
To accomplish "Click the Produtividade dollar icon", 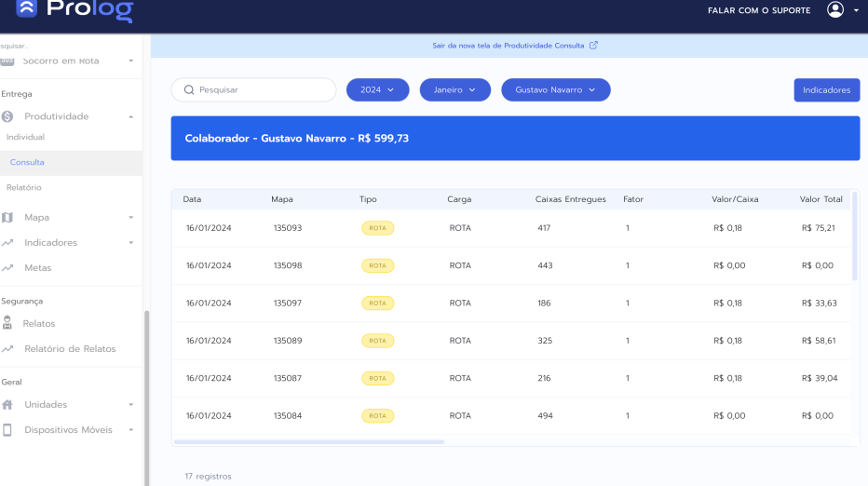I will pos(7,116).
